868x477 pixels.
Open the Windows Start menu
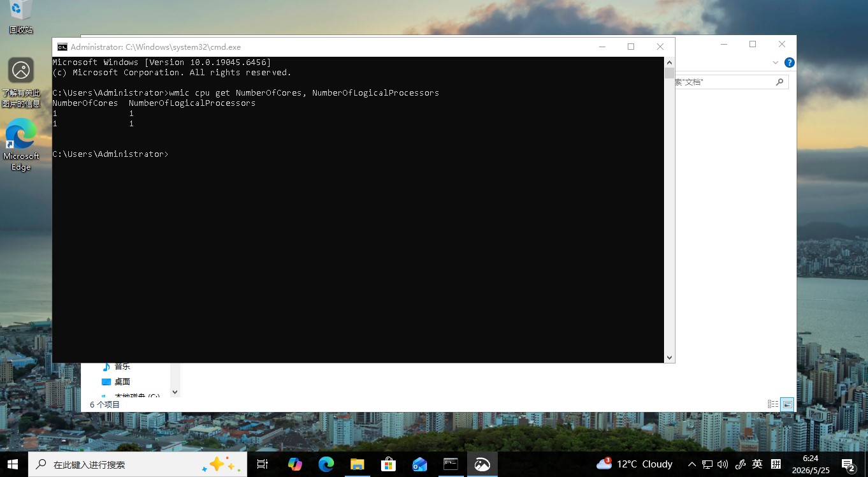(x=13, y=464)
